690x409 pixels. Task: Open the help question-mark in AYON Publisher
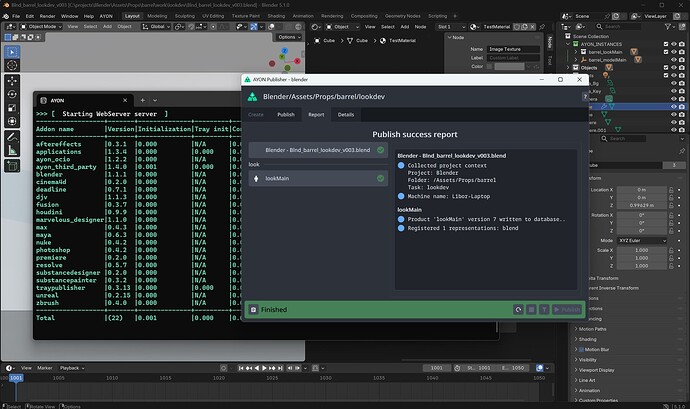[x=585, y=96]
